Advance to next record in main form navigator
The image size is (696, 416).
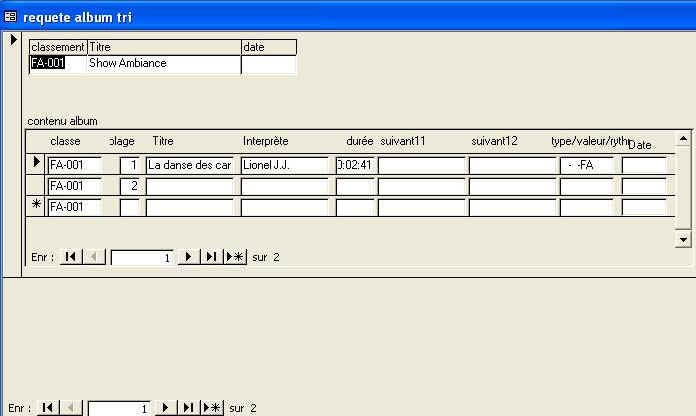[164, 408]
